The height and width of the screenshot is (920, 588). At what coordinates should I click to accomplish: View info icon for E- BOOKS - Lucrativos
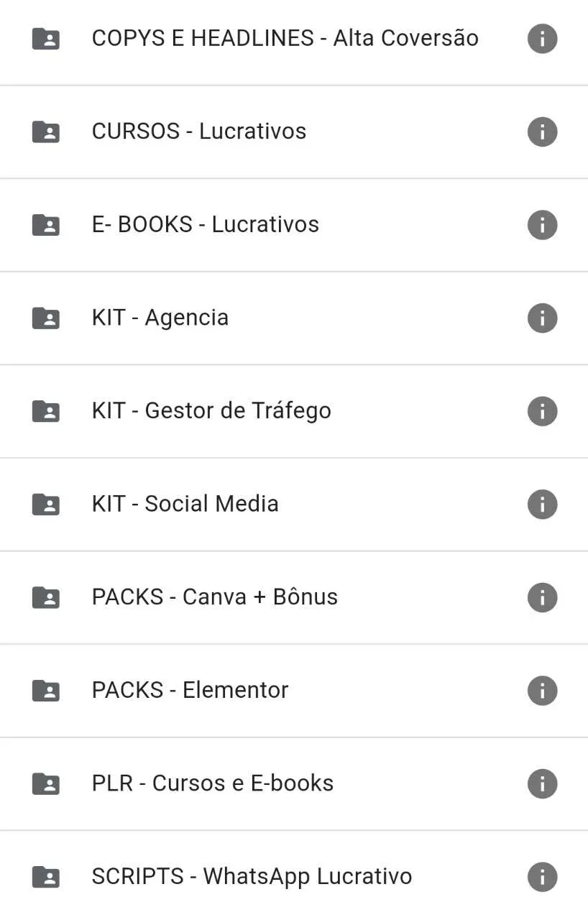coord(542,225)
